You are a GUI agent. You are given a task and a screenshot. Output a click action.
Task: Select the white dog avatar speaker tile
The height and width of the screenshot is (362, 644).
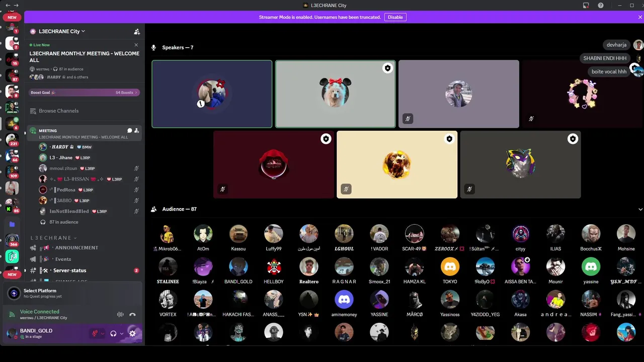click(x=335, y=94)
